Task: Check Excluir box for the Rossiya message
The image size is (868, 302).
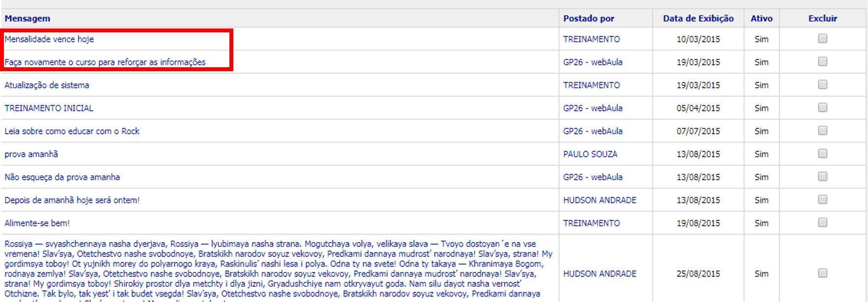Action: pos(822,273)
